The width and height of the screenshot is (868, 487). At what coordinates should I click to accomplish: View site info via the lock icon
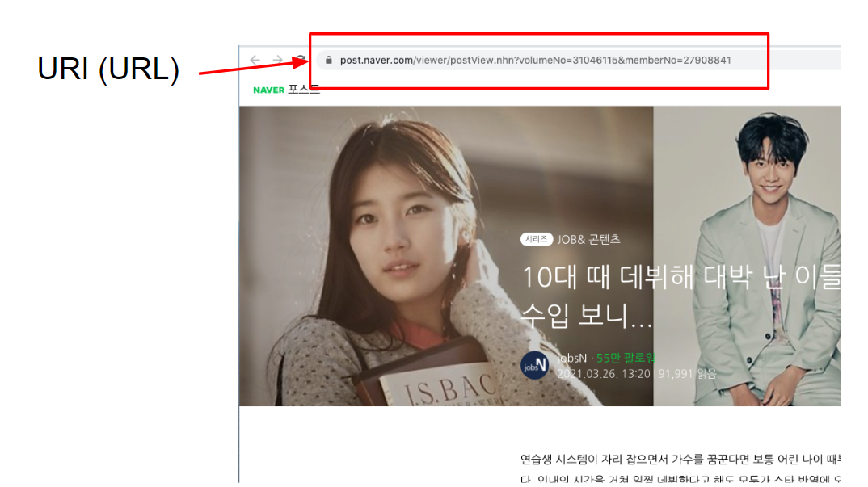(x=329, y=60)
